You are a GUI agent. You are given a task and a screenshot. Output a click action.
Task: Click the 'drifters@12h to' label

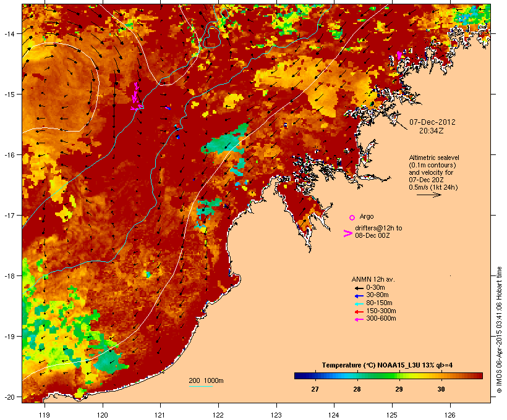[x=378, y=228]
